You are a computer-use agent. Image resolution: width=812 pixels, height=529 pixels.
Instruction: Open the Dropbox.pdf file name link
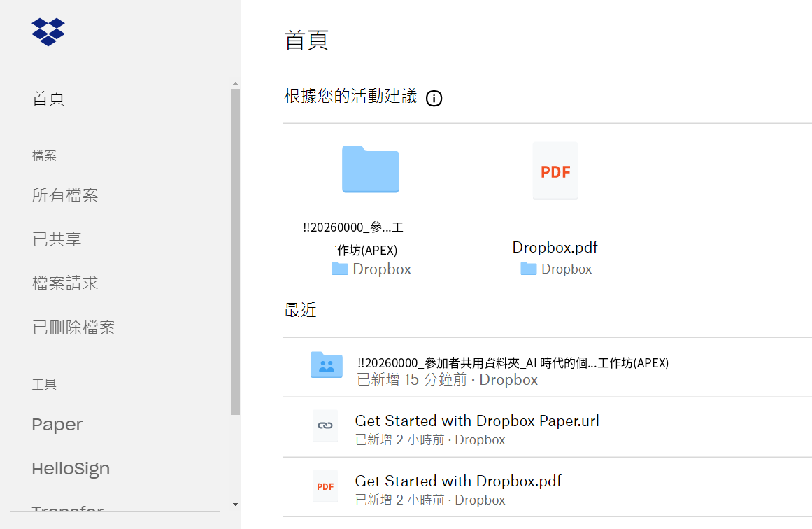tap(555, 247)
